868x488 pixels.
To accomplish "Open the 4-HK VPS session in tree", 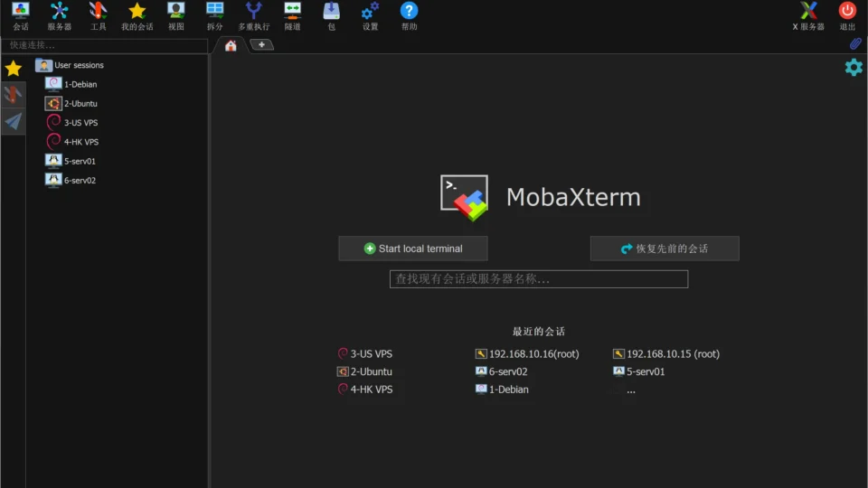I will (x=72, y=142).
